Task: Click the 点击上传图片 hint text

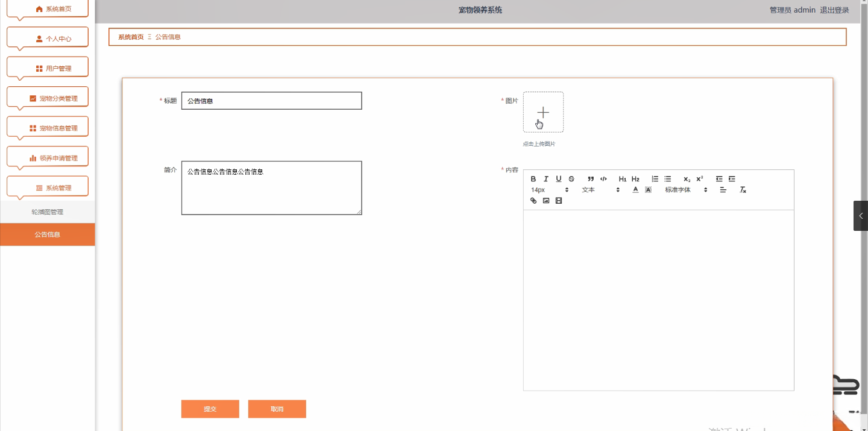Action: (x=539, y=144)
